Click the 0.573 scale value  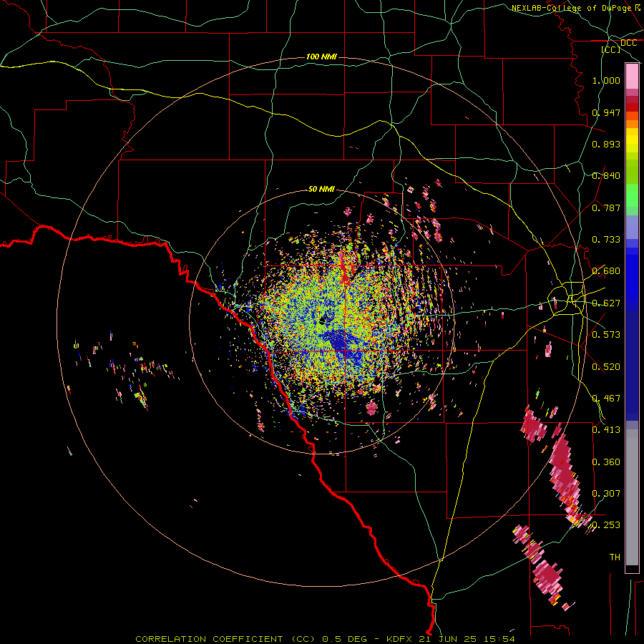point(606,335)
